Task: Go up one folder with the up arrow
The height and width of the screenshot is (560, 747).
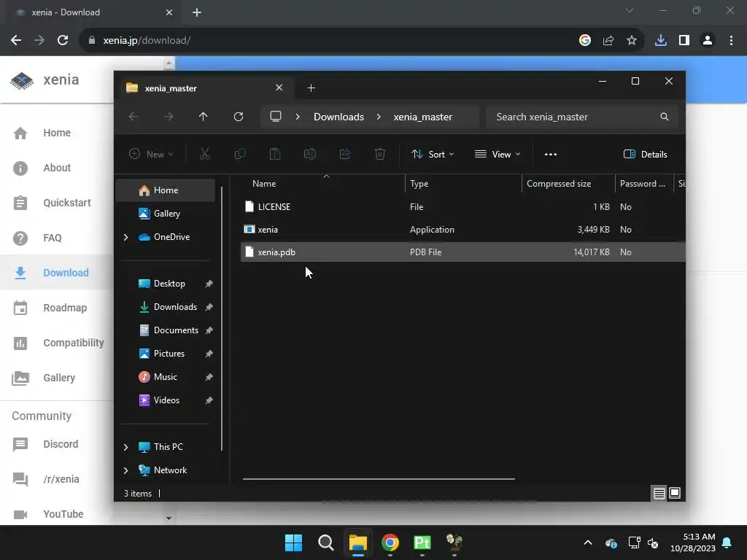Action: click(x=203, y=117)
